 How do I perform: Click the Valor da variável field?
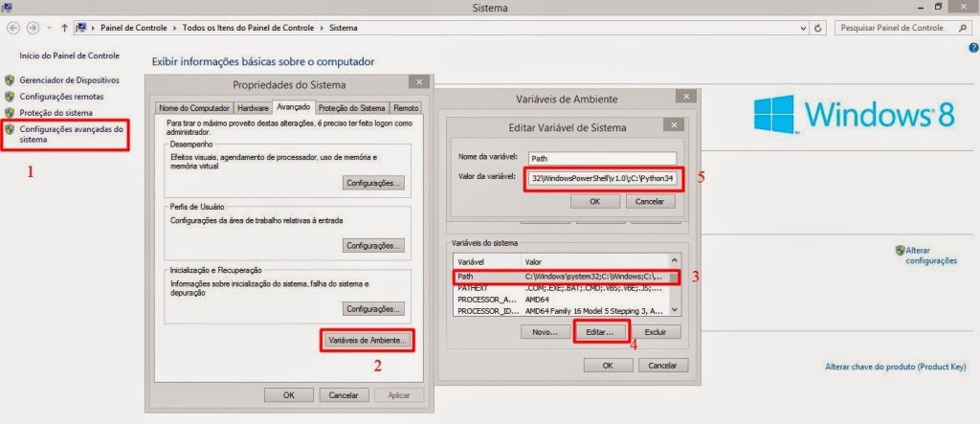coord(602,178)
